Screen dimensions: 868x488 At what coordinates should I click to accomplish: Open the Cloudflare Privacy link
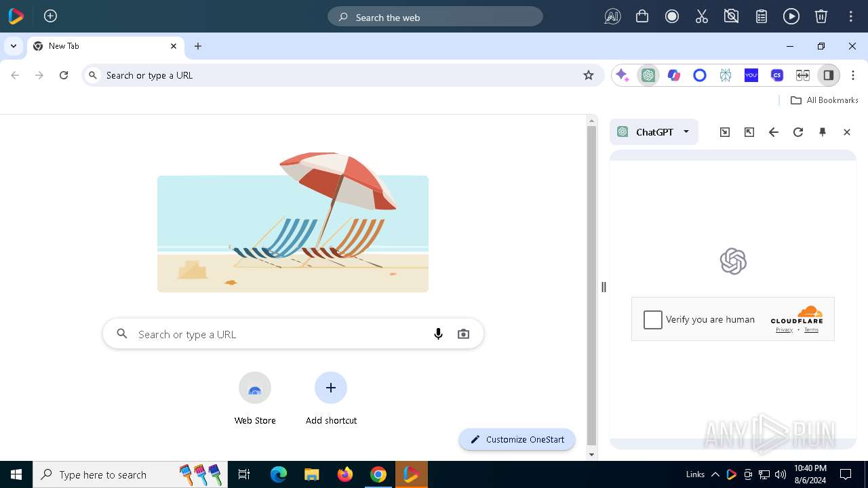coord(785,330)
